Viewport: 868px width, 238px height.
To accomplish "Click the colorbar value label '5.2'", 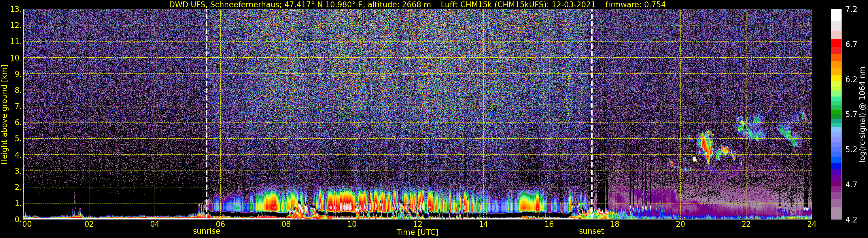I will [851, 150].
